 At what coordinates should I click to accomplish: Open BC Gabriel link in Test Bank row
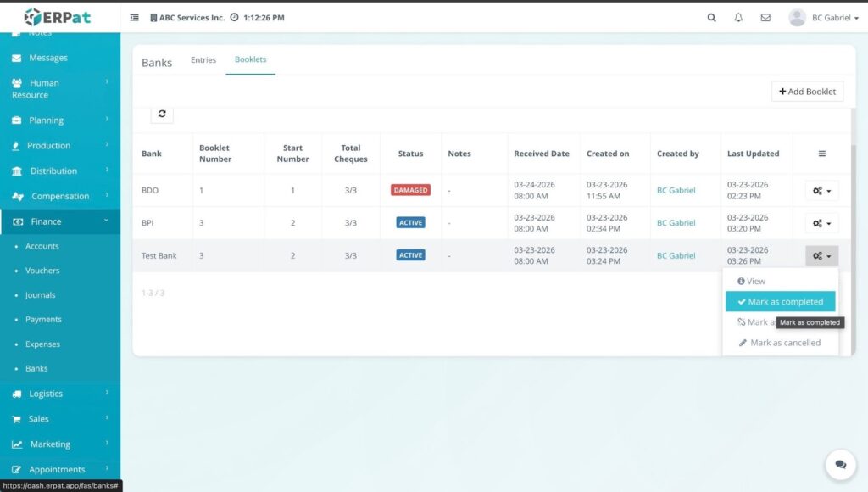coord(676,255)
